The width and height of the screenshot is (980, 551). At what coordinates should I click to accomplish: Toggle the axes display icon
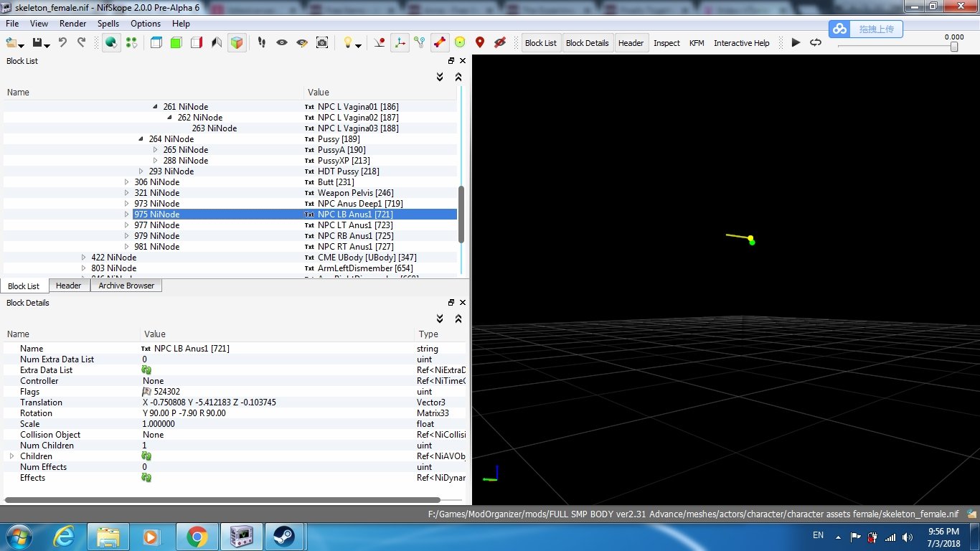pos(400,43)
